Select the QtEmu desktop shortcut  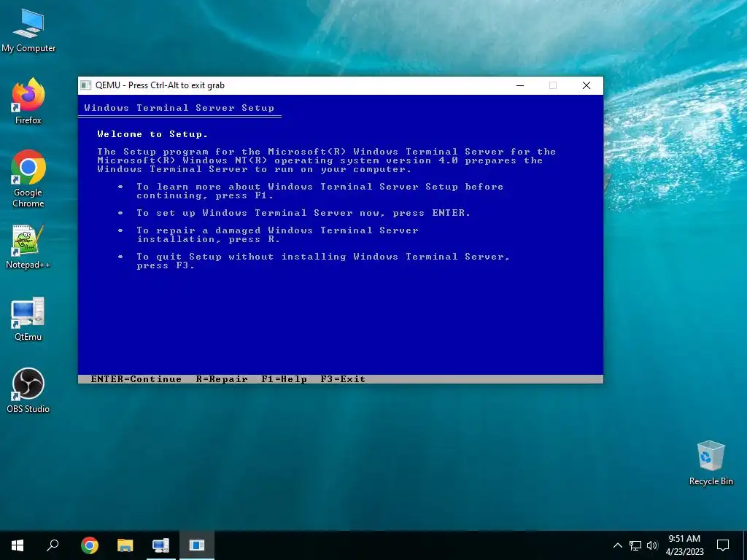point(28,319)
